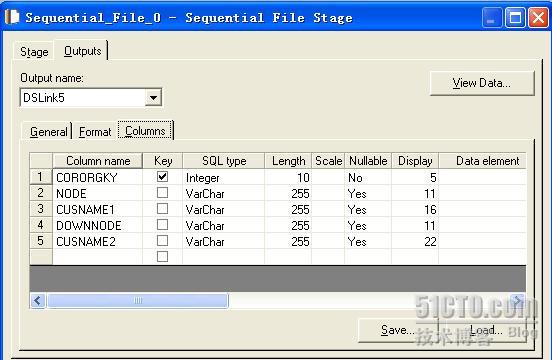552x360 pixels.
Task: Click the NODE column name cell
Action: click(x=98, y=193)
